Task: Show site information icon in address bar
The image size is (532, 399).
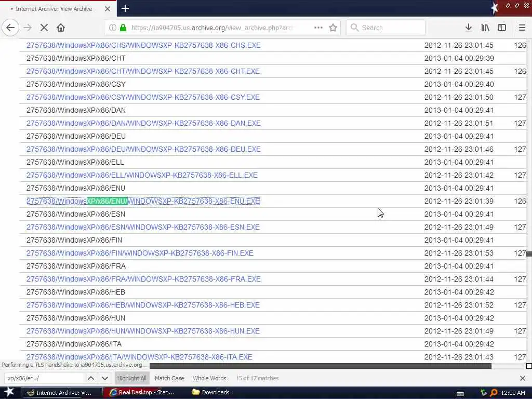Action: tap(112, 28)
